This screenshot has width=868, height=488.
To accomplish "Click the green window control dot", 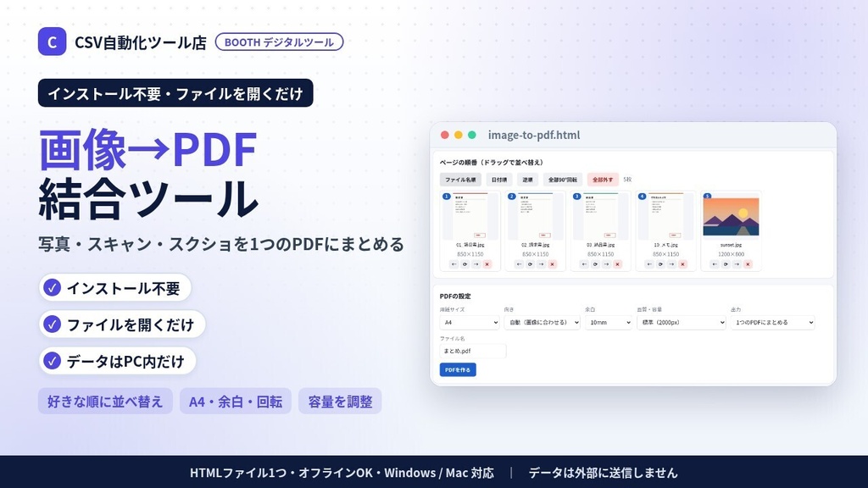I will pos(472,135).
